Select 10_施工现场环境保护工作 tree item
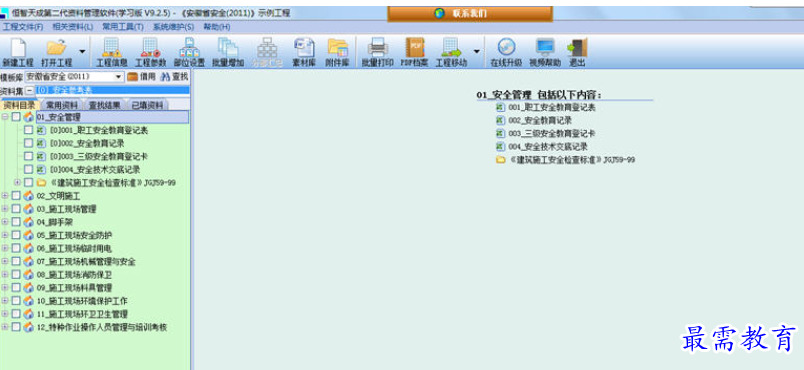Screen dimensions: 804x370 click(82, 301)
